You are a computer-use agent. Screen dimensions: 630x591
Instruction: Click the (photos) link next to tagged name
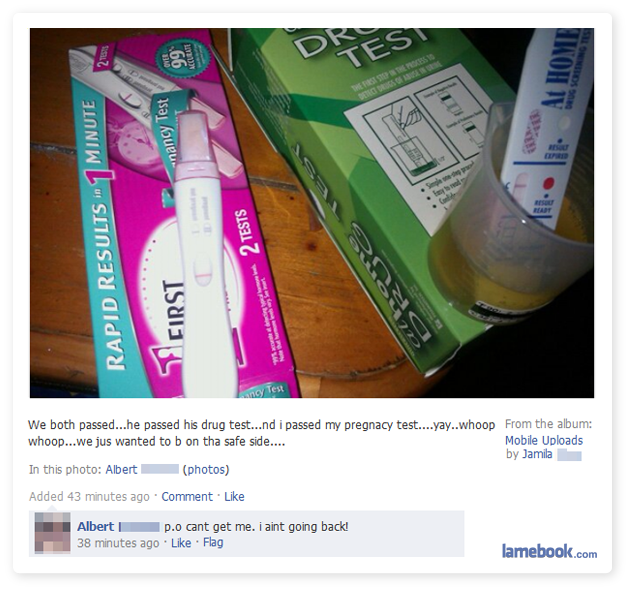click(x=206, y=469)
